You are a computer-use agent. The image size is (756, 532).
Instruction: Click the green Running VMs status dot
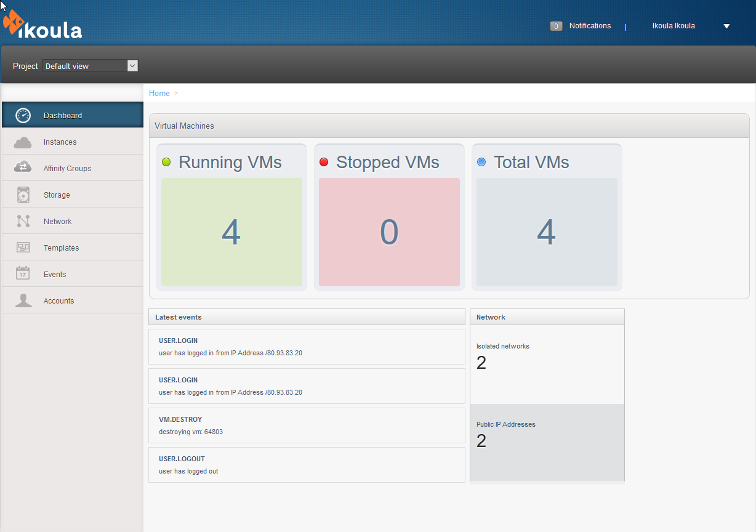(166, 162)
